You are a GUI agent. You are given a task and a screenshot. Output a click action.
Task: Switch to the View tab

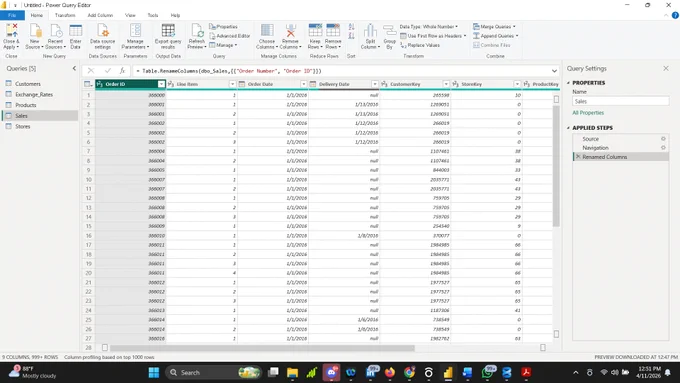pyautogui.click(x=130, y=15)
